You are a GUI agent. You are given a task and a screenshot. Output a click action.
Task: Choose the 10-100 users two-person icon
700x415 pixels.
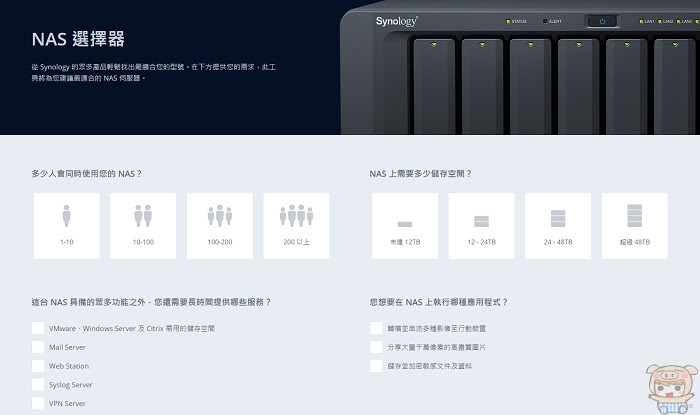coord(143,216)
